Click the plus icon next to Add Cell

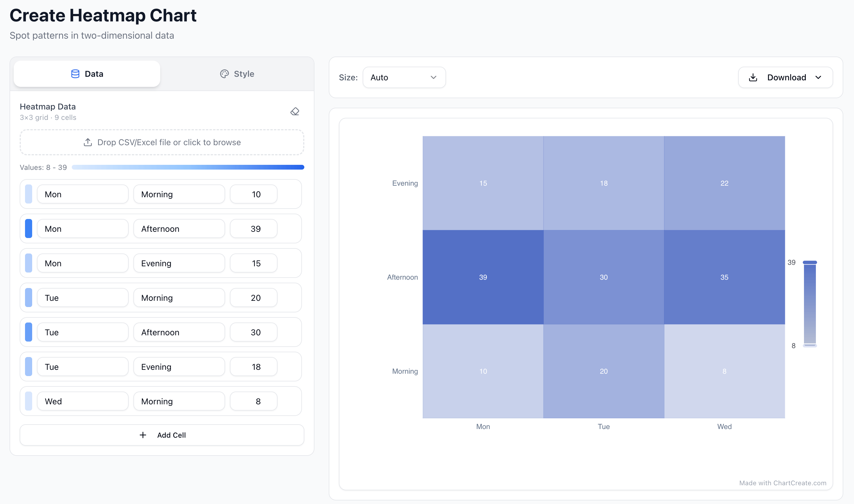coord(143,435)
